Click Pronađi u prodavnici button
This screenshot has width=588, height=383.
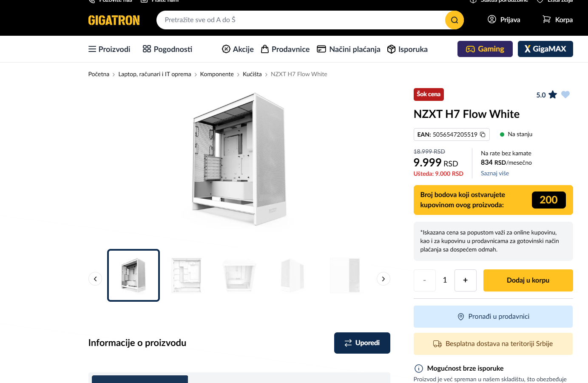[493, 317]
